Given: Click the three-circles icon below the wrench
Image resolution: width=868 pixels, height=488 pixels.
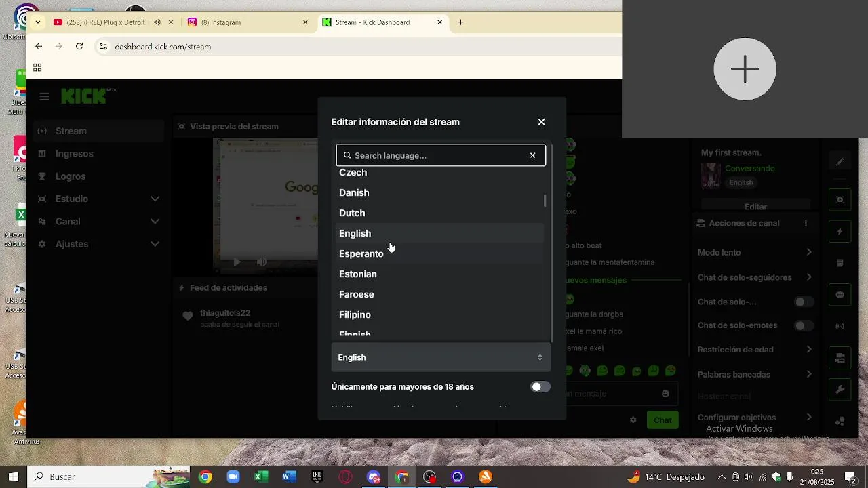Looking at the screenshot, I should 840,421.
